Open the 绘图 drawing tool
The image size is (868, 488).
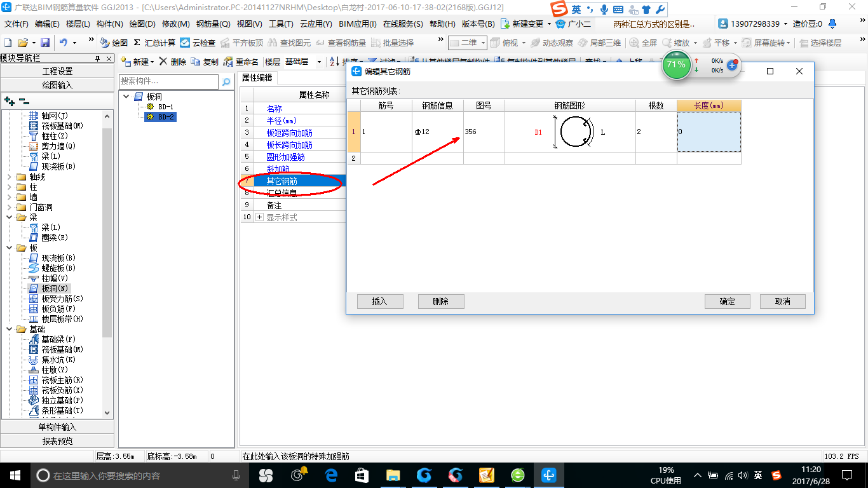coord(114,43)
